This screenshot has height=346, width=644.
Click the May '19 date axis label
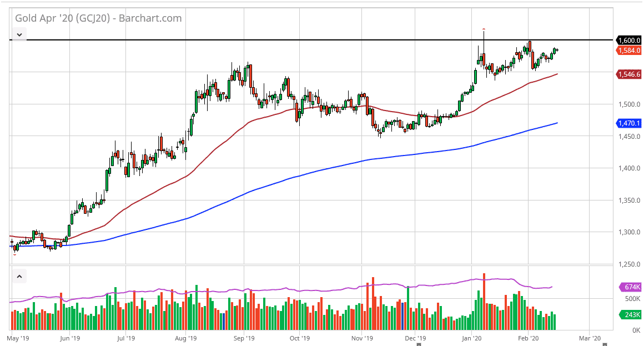pos(18,338)
